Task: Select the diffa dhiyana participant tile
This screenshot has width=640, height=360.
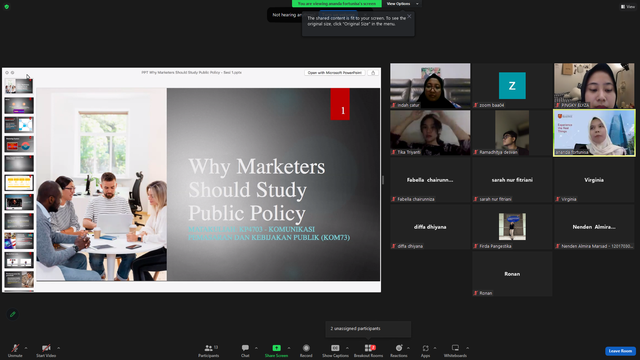Action: pos(430,227)
